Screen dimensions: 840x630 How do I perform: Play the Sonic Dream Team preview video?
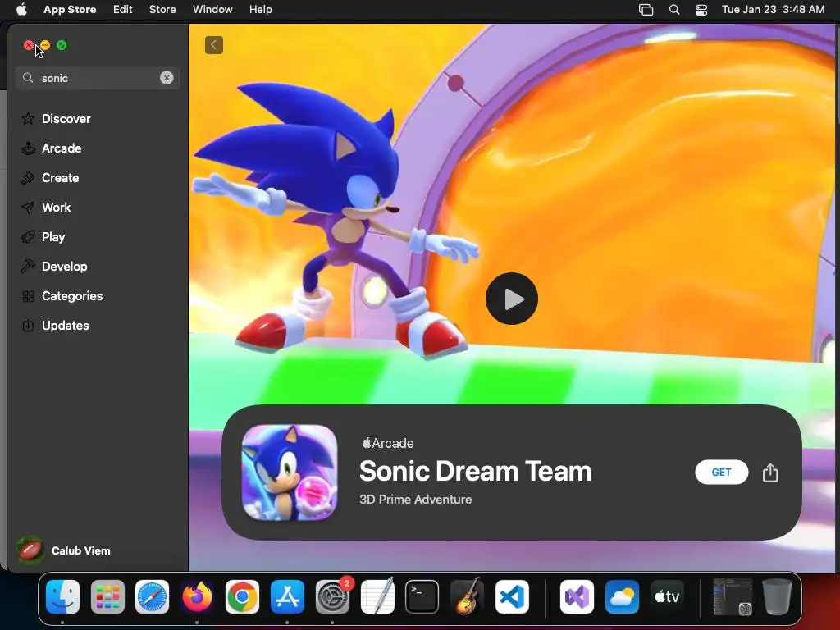tap(512, 299)
